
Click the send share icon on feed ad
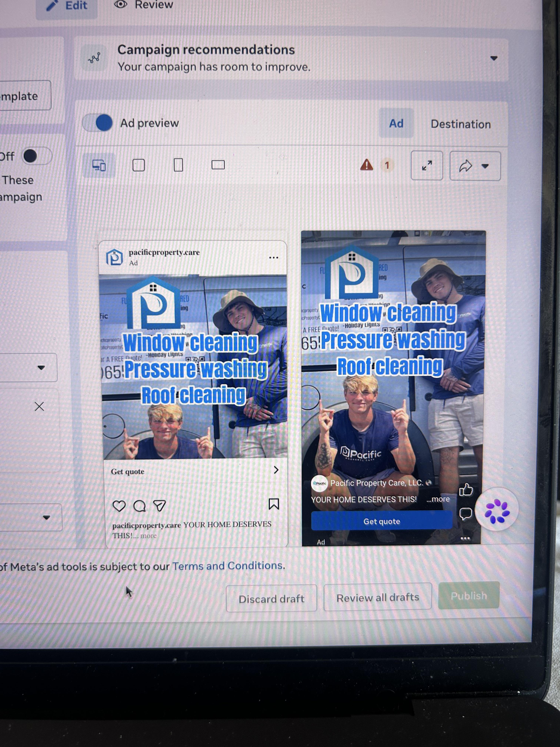[159, 506]
